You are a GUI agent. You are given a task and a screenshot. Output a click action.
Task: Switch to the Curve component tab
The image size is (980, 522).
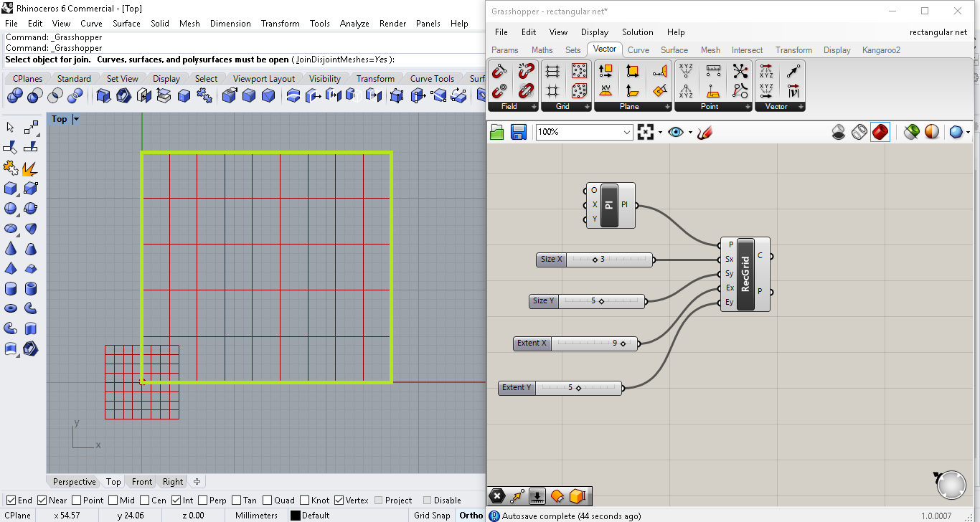[638, 50]
